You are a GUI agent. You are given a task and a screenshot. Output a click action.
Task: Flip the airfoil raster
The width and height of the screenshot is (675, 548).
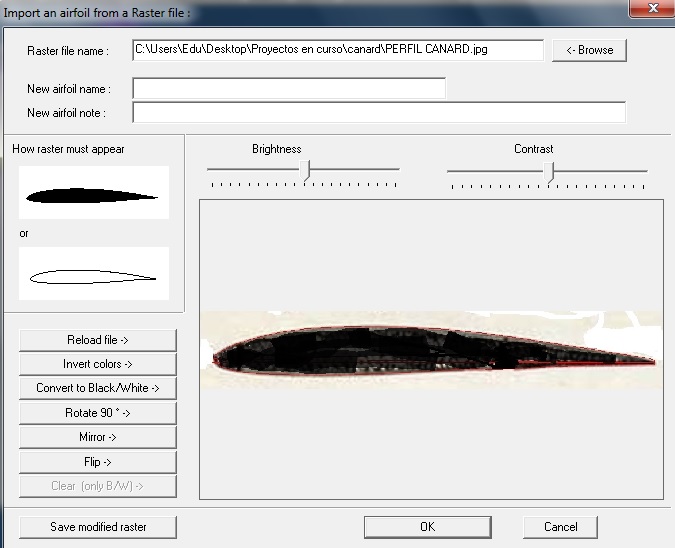98,461
